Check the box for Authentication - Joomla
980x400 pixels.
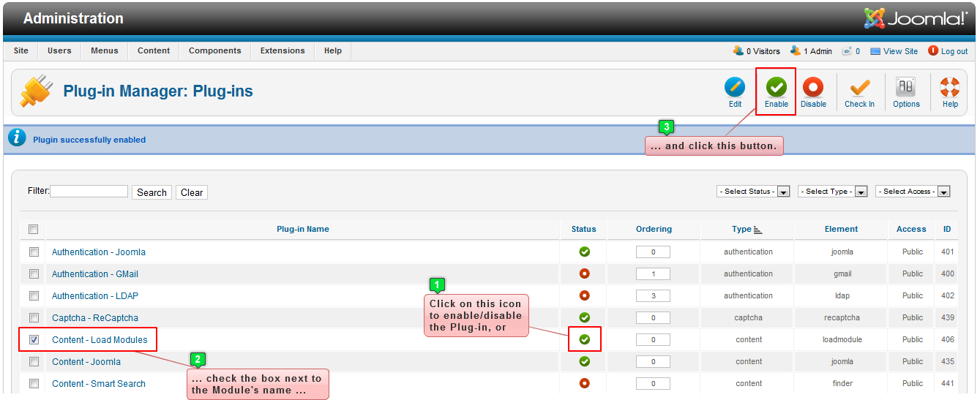point(34,252)
